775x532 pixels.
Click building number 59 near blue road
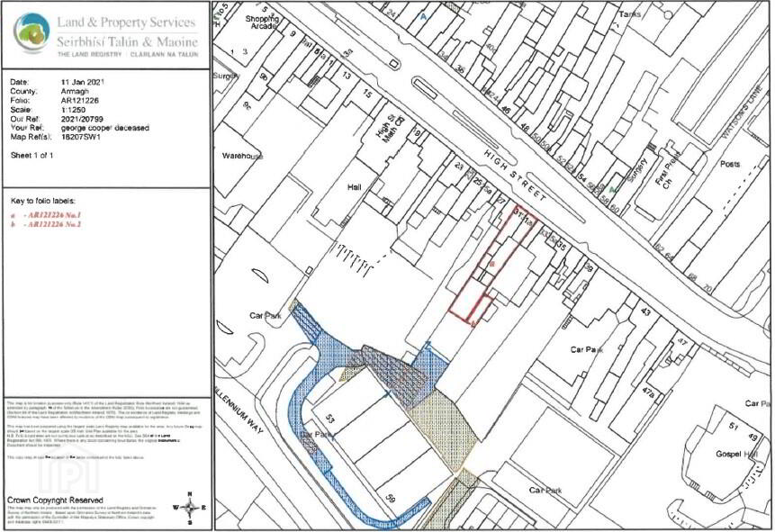390,498
